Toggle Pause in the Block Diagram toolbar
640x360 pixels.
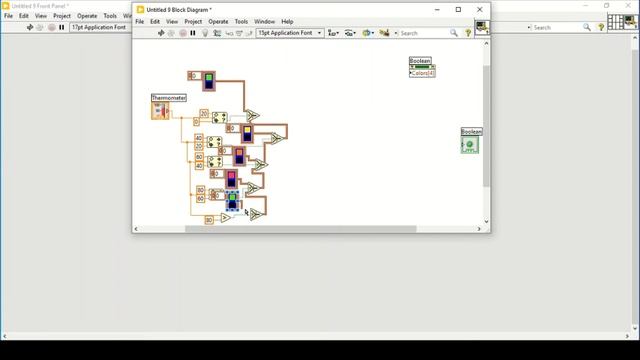(193, 33)
